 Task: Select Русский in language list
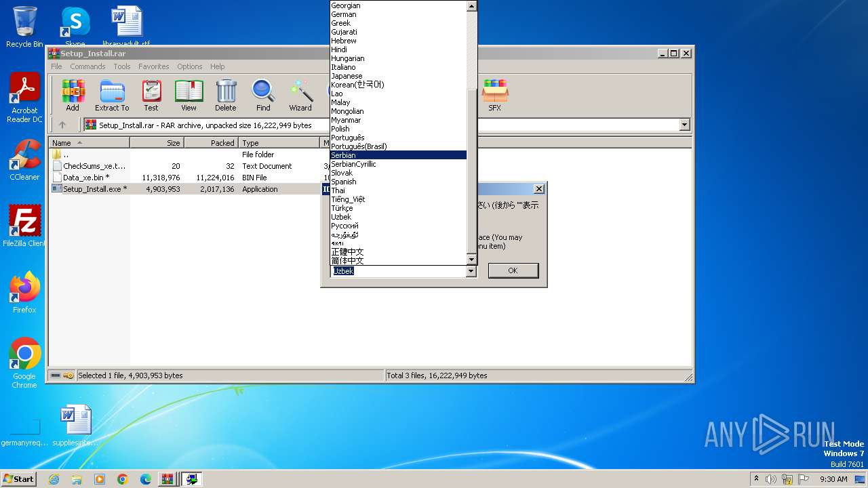pos(399,226)
